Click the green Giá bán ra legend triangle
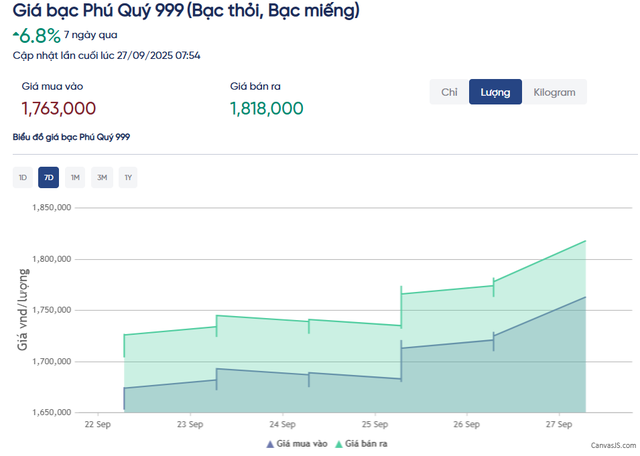 coord(340,443)
